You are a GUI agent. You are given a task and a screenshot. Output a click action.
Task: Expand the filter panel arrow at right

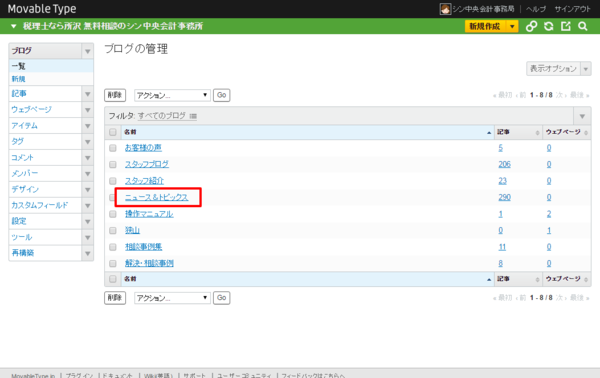click(582, 116)
